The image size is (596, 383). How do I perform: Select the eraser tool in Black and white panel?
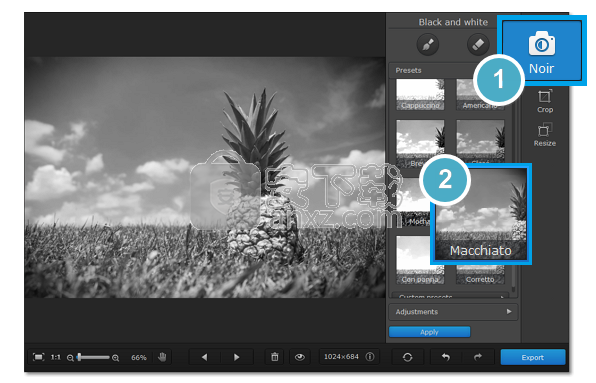[x=478, y=45]
